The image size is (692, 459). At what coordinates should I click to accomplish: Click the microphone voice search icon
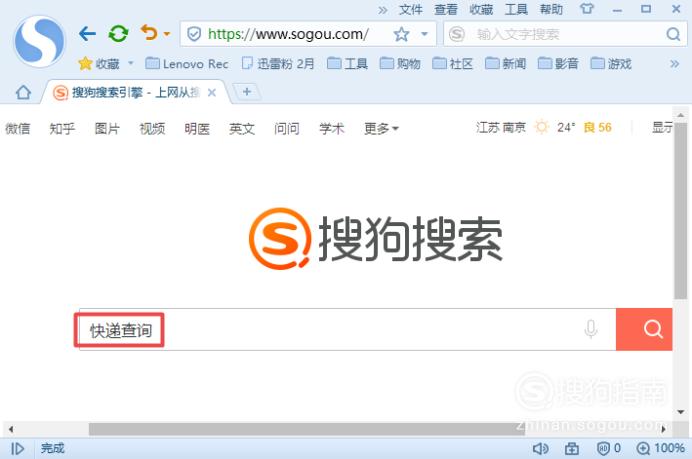click(x=591, y=329)
